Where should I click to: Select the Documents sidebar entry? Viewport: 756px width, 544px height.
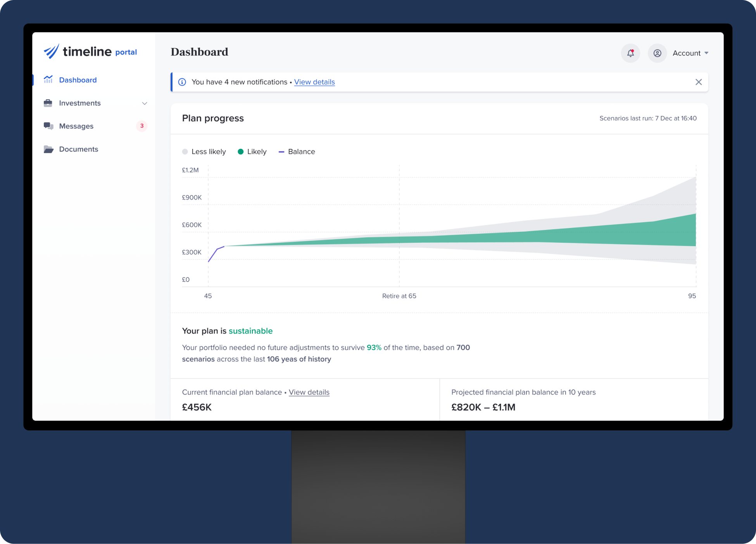78,149
